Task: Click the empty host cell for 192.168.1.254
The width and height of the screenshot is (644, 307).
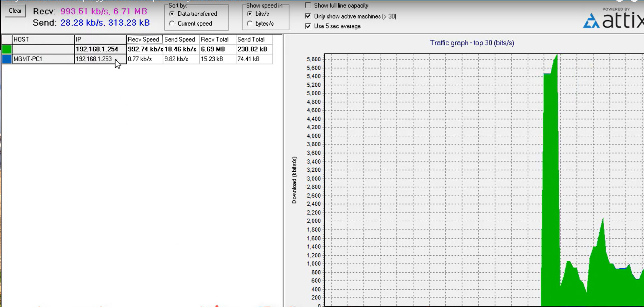Action: tap(43, 49)
